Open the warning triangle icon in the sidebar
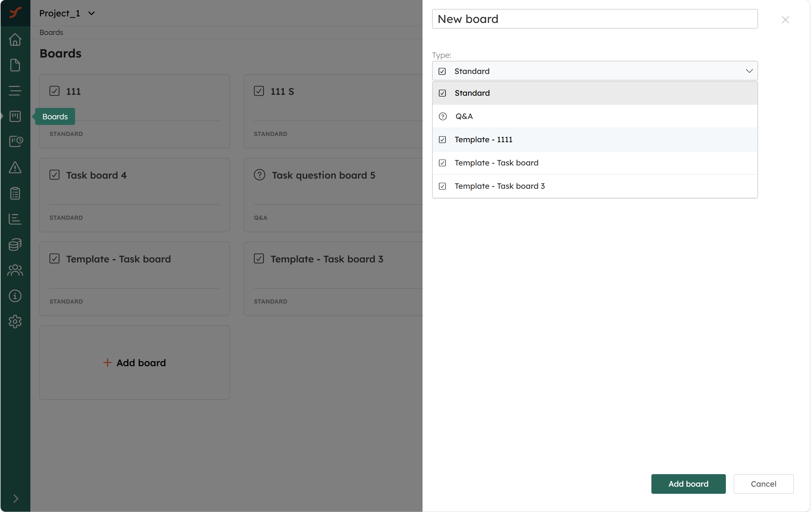 point(15,167)
